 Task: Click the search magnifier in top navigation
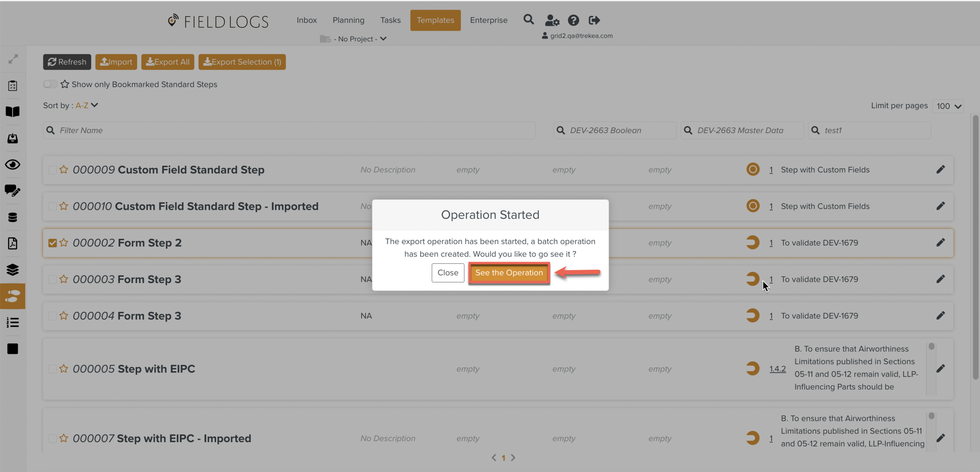(x=528, y=20)
